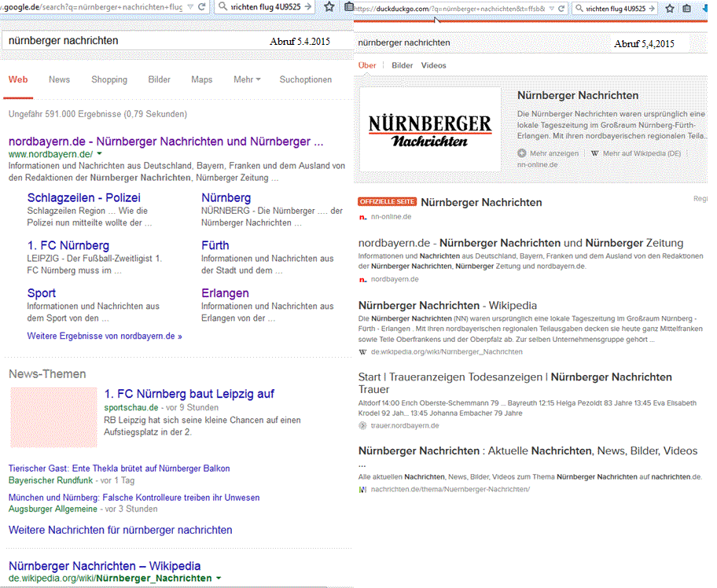717x588 pixels.
Task: Open the 'Mehr' dropdown in Google's search tabs
Action: click(248, 79)
